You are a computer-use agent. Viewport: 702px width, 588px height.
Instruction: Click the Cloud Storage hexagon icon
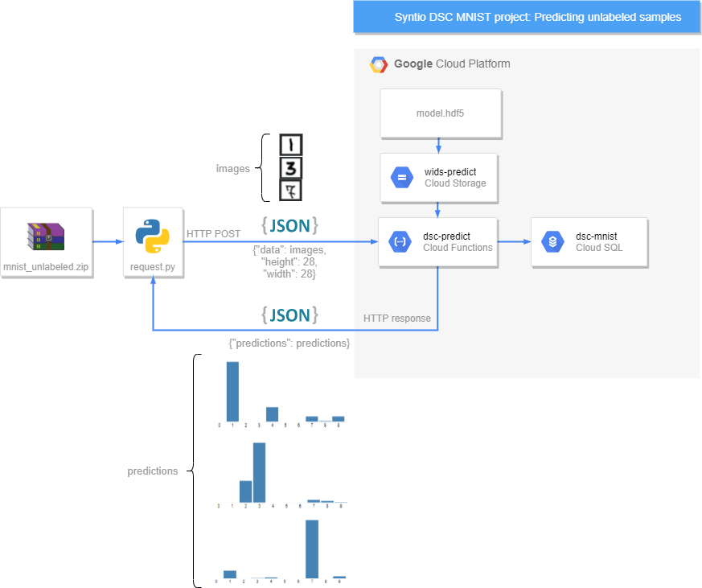click(402, 177)
